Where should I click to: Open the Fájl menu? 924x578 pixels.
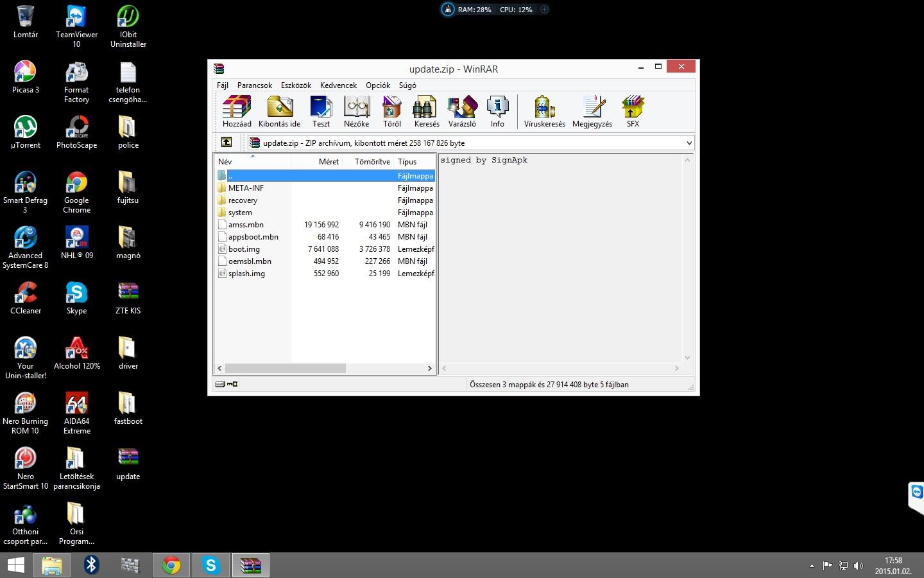[223, 85]
